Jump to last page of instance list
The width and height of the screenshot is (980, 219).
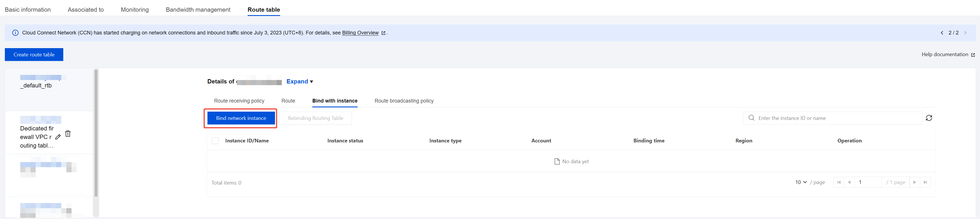[925, 183]
